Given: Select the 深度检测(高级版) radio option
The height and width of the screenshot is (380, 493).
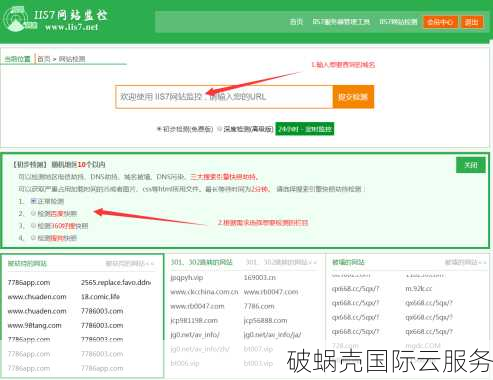Looking at the screenshot, I should point(219,129).
